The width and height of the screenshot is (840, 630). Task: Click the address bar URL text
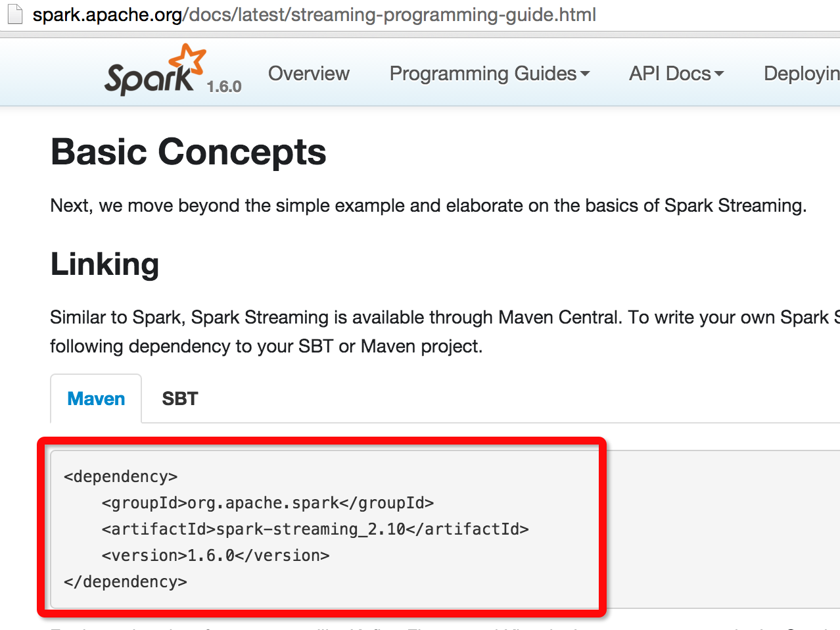pyautogui.click(x=314, y=14)
